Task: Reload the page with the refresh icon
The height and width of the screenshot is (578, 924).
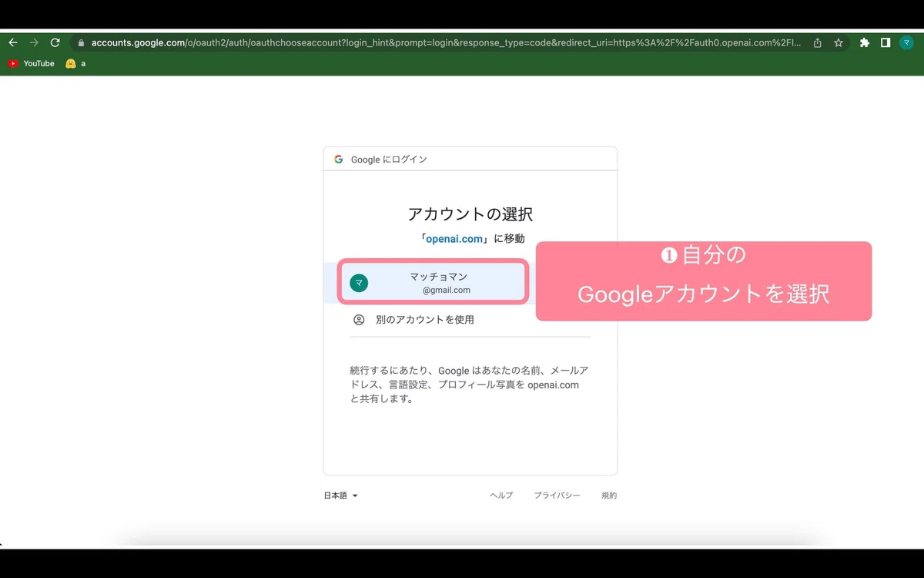Action: (55, 43)
